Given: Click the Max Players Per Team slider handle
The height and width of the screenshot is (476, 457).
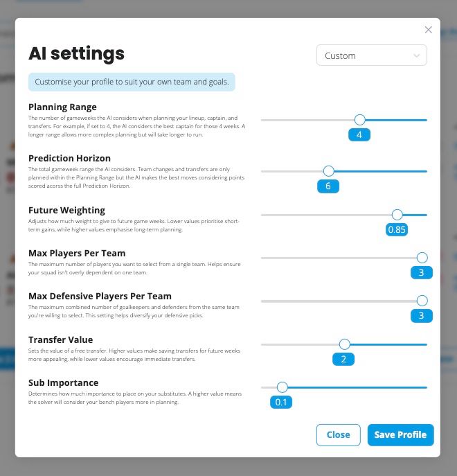Looking at the screenshot, I should [x=422, y=258].
